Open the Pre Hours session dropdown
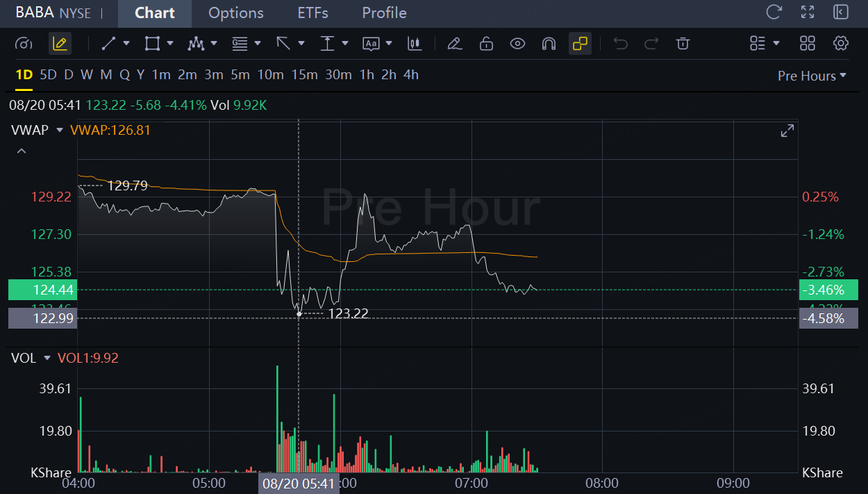The height and width of the screenshot is (494, 868). [812, 76]
